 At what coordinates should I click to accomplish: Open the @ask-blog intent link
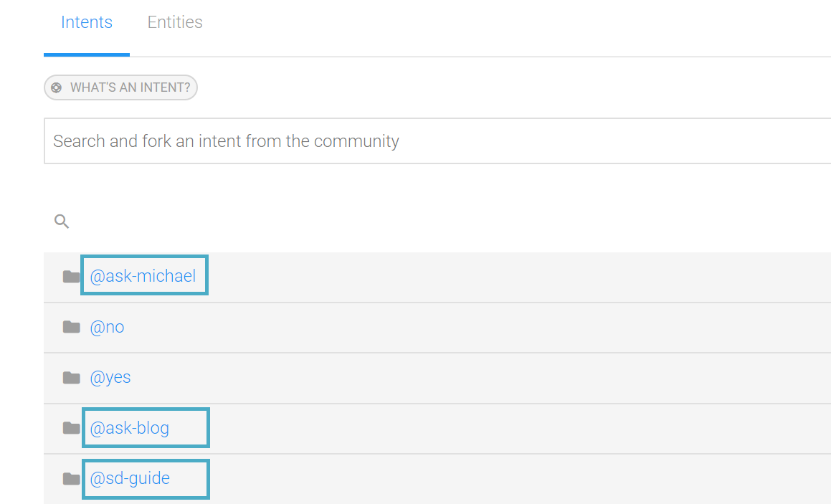[x=129, y=428]
